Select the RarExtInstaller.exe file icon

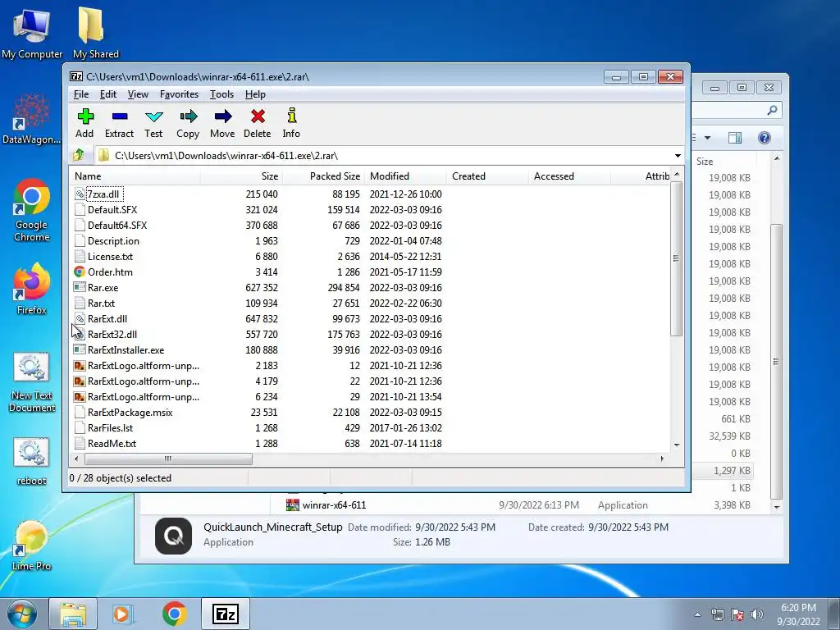click(x=80, y=349)
